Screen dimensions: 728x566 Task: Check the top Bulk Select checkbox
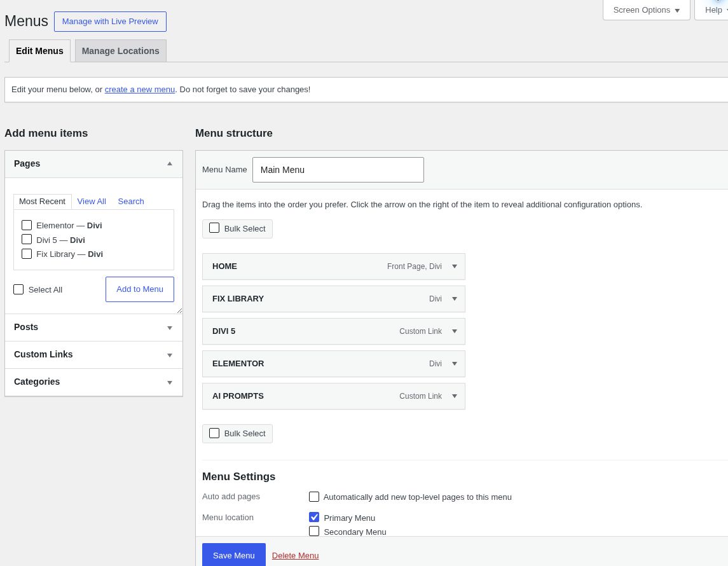coord(214,228)
